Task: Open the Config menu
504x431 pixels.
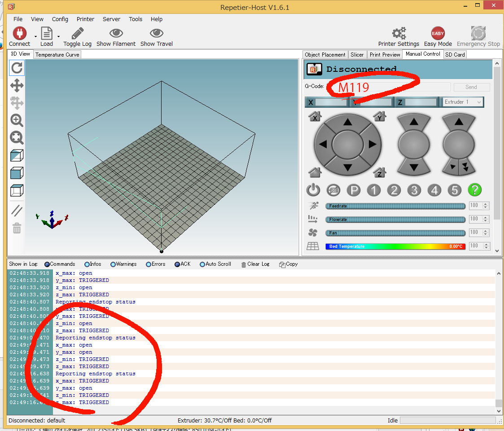Action: (x=60, y=19)
